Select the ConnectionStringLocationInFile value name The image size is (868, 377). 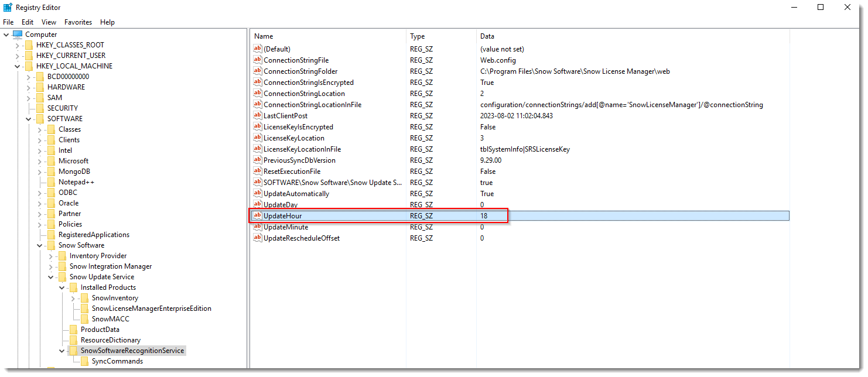click(x=312, y=105)
